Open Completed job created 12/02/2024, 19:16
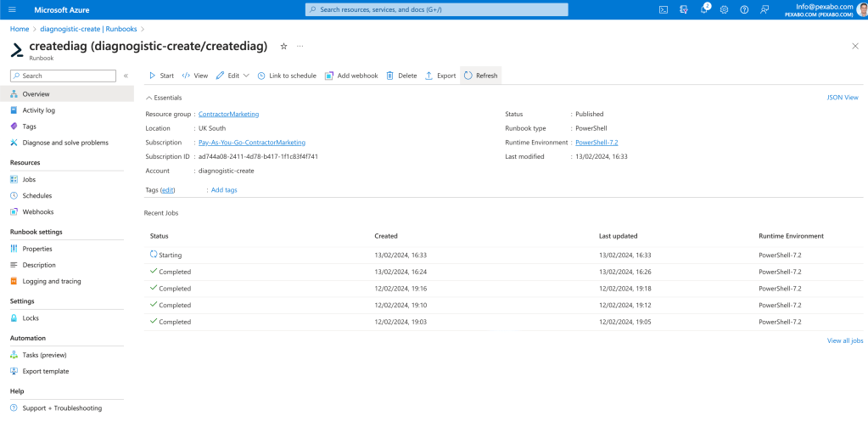This screenshot has width=868, height=444. pos(503,289)
